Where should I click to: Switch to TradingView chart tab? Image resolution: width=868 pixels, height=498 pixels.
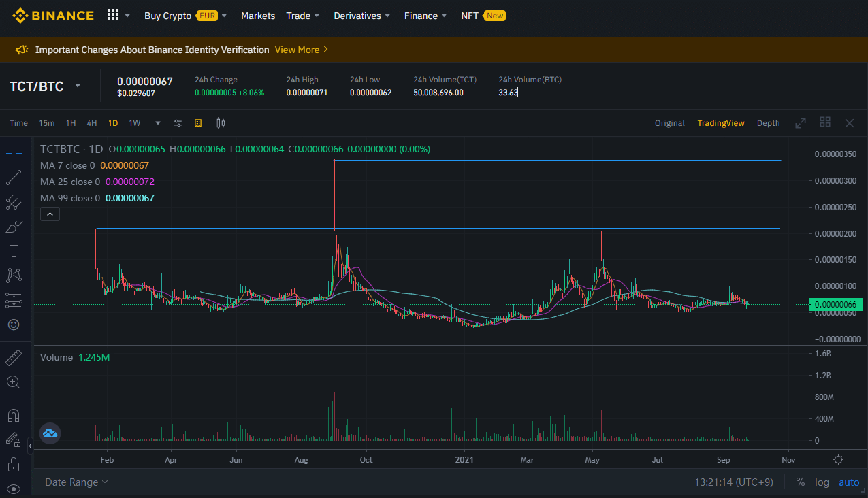pyautogui.click(x=721, y=123)
